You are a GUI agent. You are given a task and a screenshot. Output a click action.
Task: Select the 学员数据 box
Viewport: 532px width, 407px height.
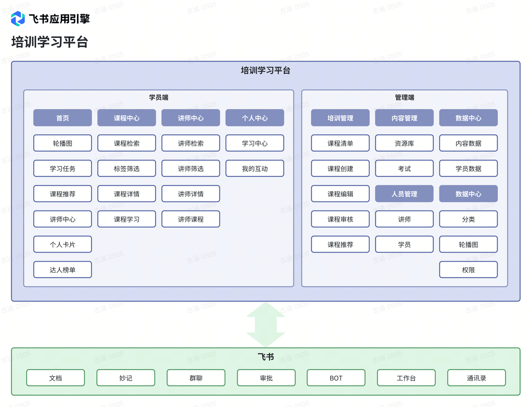point(468,168)
